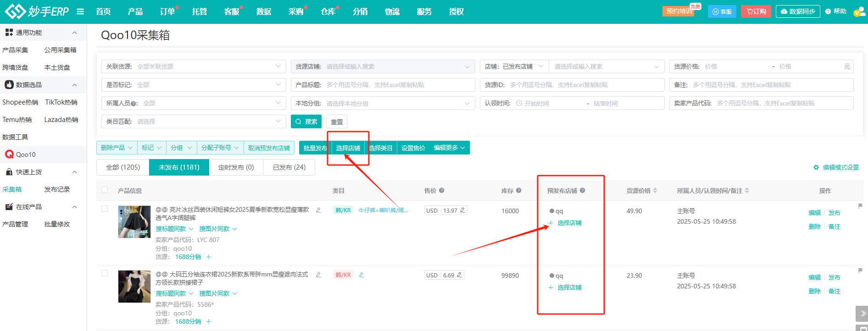This screenshot has width=868, height=331.
Task: Click the 搜索 button
Action: [x=306, y=121]
